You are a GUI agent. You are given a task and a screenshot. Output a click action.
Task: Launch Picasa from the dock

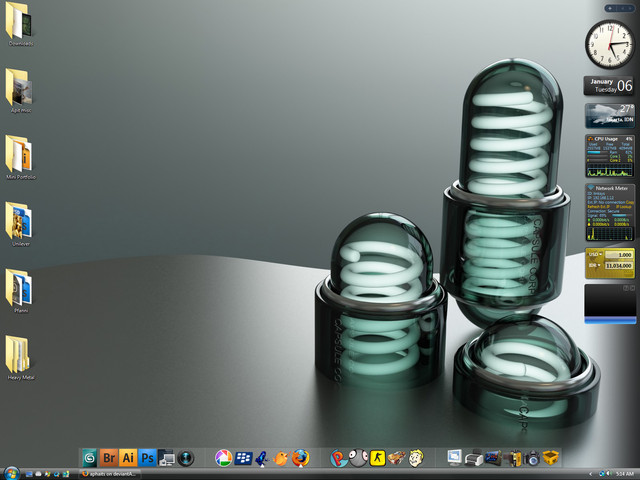coord(223,458)
